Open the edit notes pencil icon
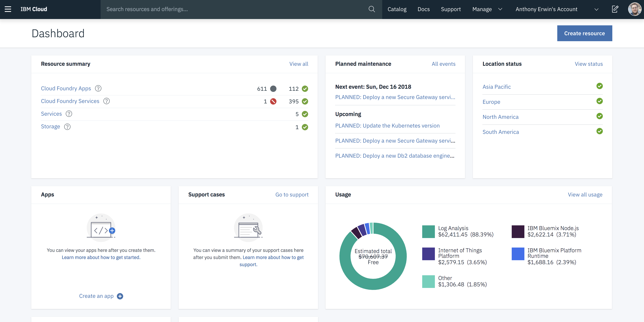Viewport: 644px width, 322px height. 615,9
